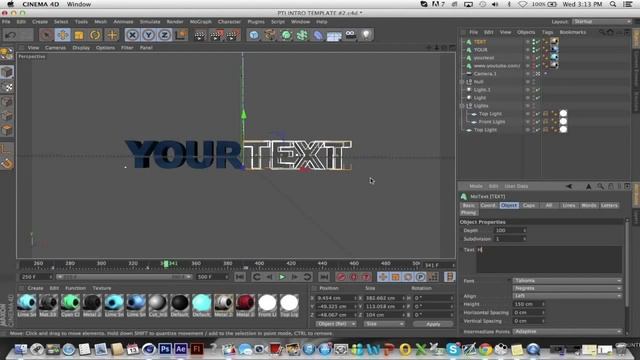Open Photoshop from the Dock
This screenshot has width=640, height=360.
point(165,349)
